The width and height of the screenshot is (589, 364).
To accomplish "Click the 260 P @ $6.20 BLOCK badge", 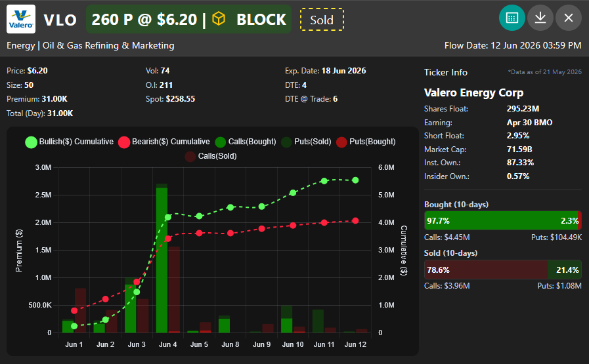I will coord(188,19).
